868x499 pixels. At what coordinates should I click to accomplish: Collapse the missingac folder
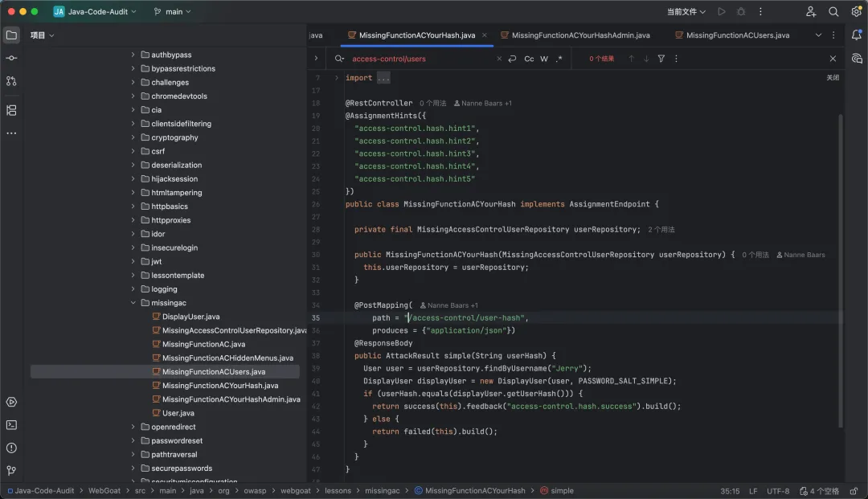(x=133, y=303)
